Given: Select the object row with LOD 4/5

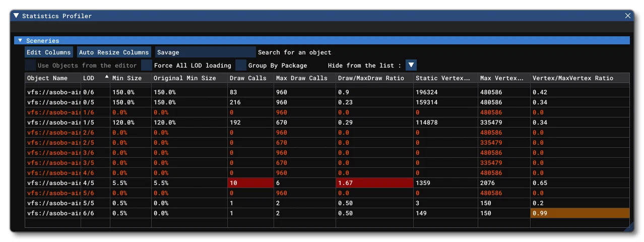Looking at the screenshot, I should click(x=328, y=183).
